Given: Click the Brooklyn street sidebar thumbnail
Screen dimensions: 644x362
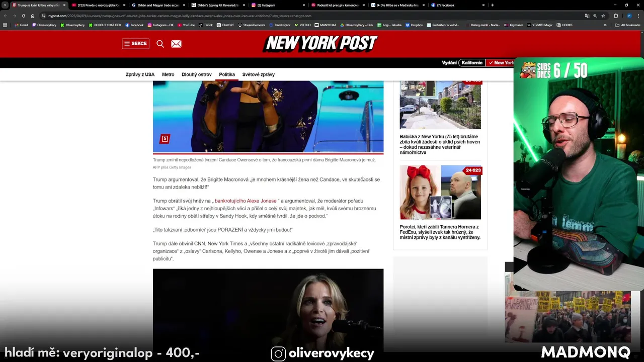Looking at the screenshot, I should pyautogui.click(x=440, y=105).
